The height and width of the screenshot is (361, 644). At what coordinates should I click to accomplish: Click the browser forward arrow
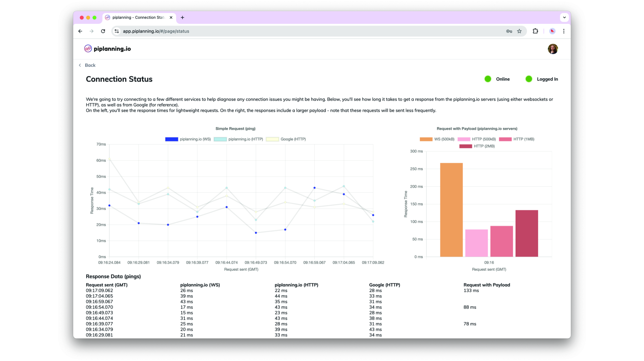point(92,31)
